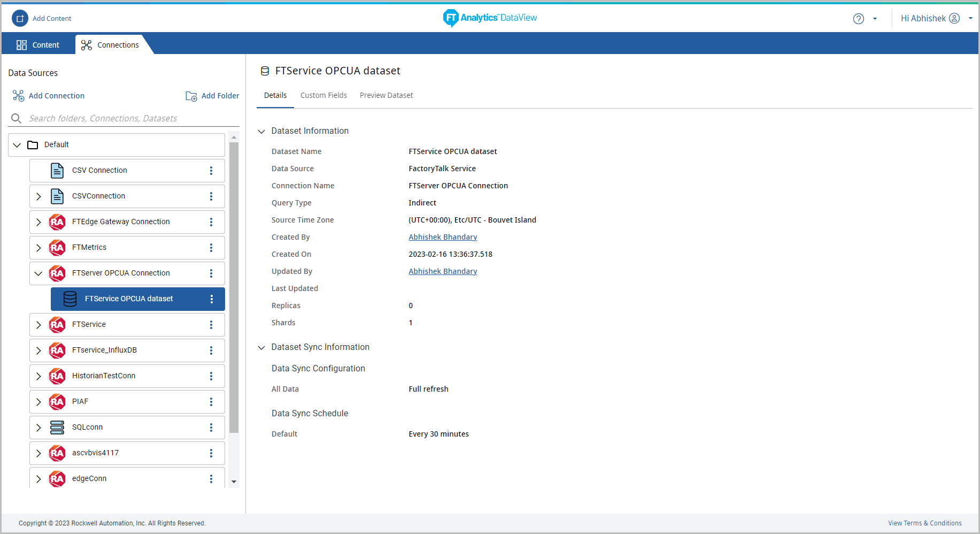
Task: Switch to the Content tab
Action: click(x=38, y=45)
